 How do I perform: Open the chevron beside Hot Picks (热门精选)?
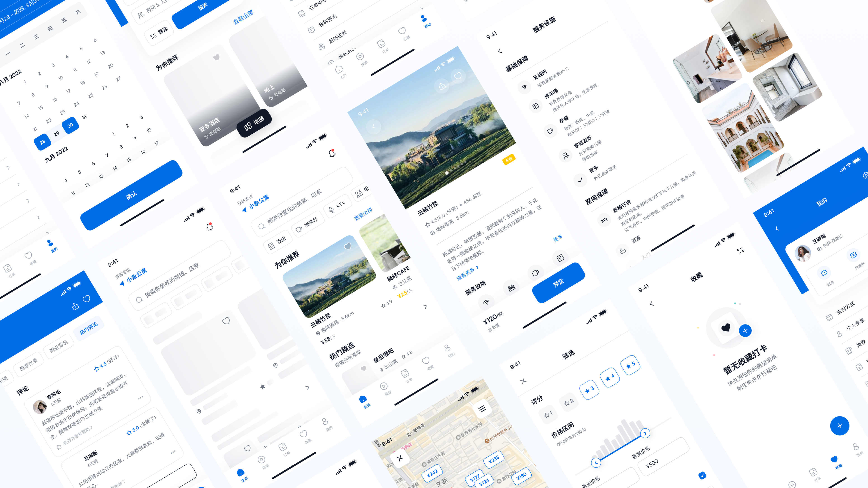pyautogui.click(x=425, y=307)
